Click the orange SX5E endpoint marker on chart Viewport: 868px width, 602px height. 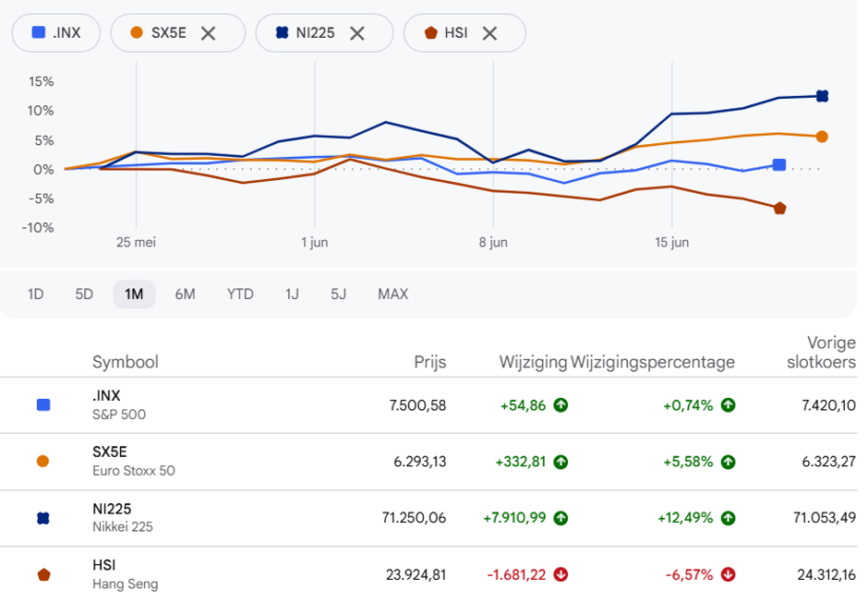[822, 137]
